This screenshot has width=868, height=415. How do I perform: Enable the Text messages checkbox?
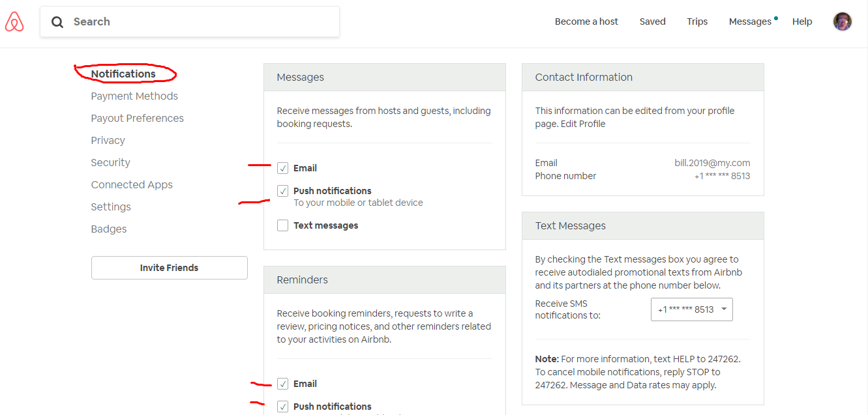coord(282,225)
